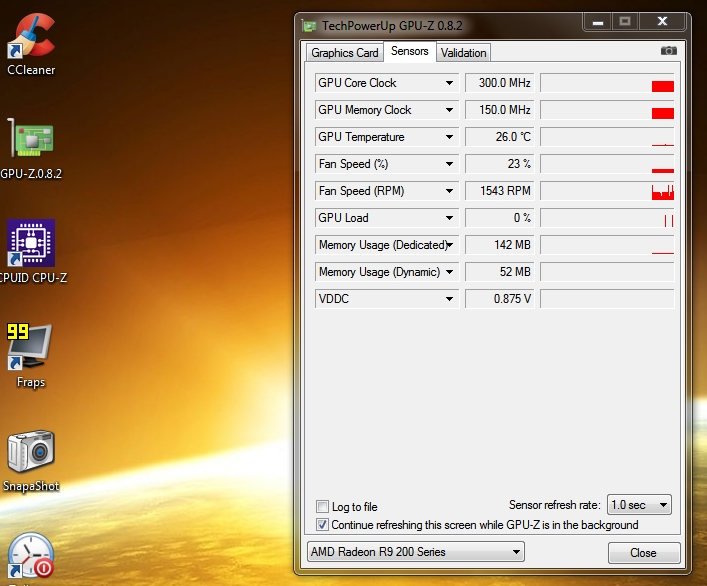Image resolution: width=707 pixels, height=586 pixels.
Task: Click the GPU Core Clock history graph
Action: pos(607,83)
